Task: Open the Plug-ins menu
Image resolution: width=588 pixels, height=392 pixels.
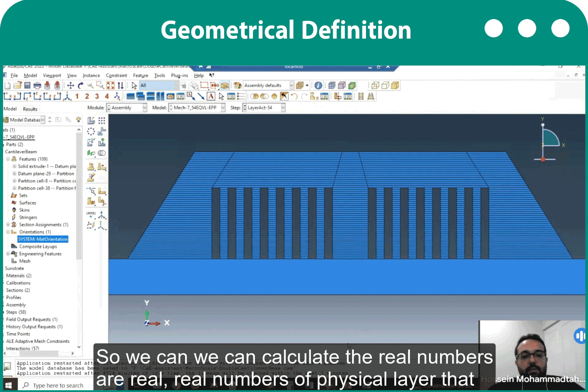Action: (x=179, y=75)
